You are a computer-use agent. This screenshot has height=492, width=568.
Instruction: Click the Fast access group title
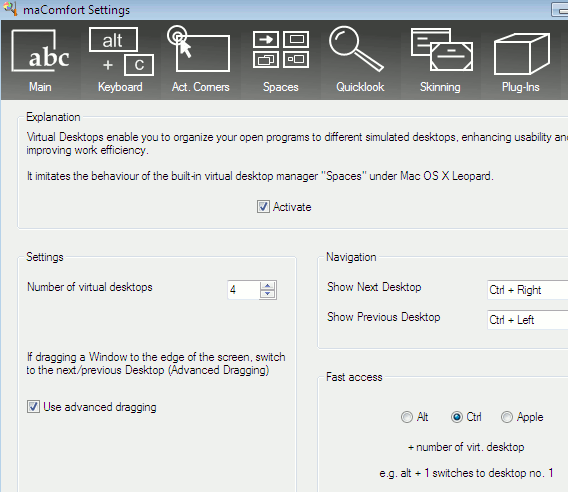[x=354, y=377]
